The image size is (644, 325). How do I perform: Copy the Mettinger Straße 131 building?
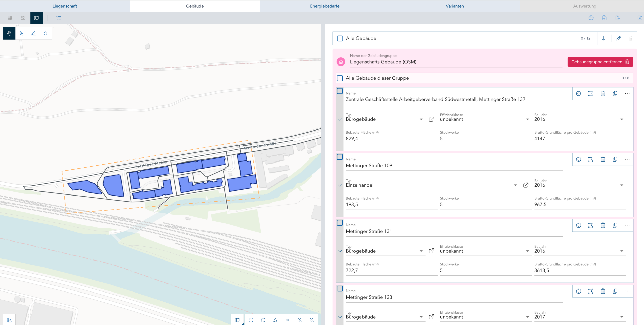pyautogui.click(x=615, y=225)
